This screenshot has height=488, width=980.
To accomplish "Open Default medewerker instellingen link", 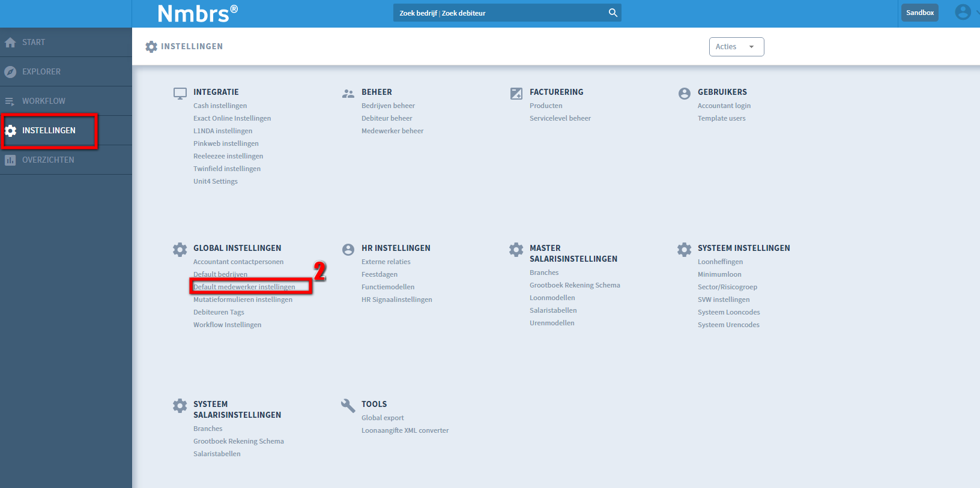I will coord(244,287).
